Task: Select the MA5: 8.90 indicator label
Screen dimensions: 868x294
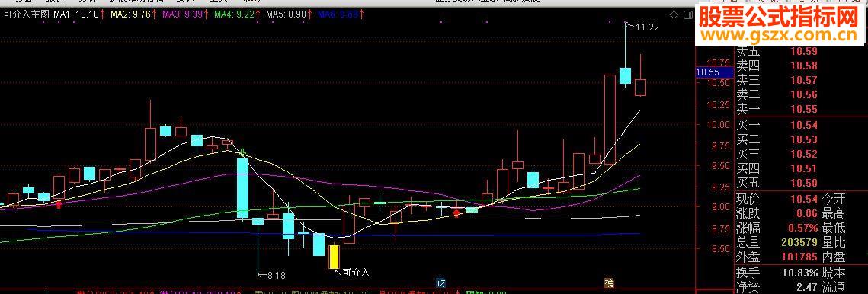Action: pos(287,14)
